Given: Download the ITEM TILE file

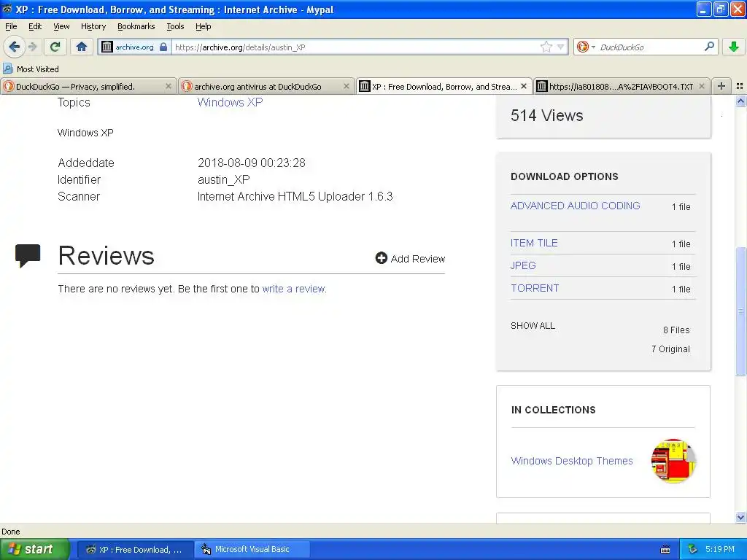Looking at the screenshot, I should tap(534, 243).
